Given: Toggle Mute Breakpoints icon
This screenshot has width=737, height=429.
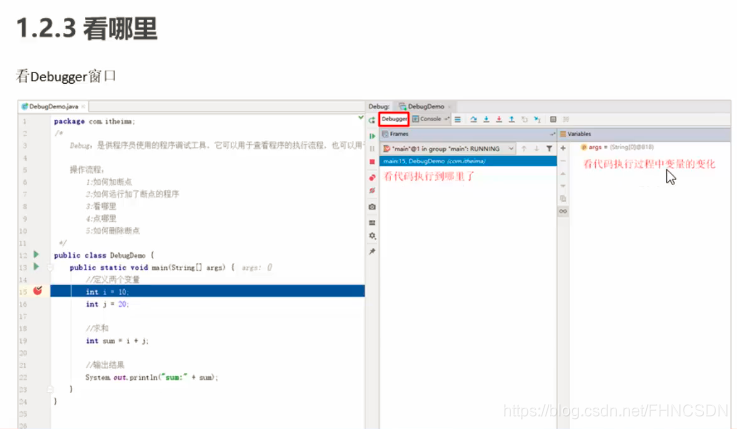Looking at the screenshot, I should tap(372, 190).
